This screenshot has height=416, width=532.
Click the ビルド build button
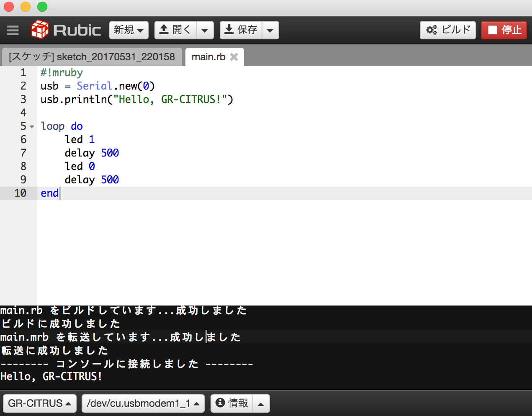click(x=448, y=30)
